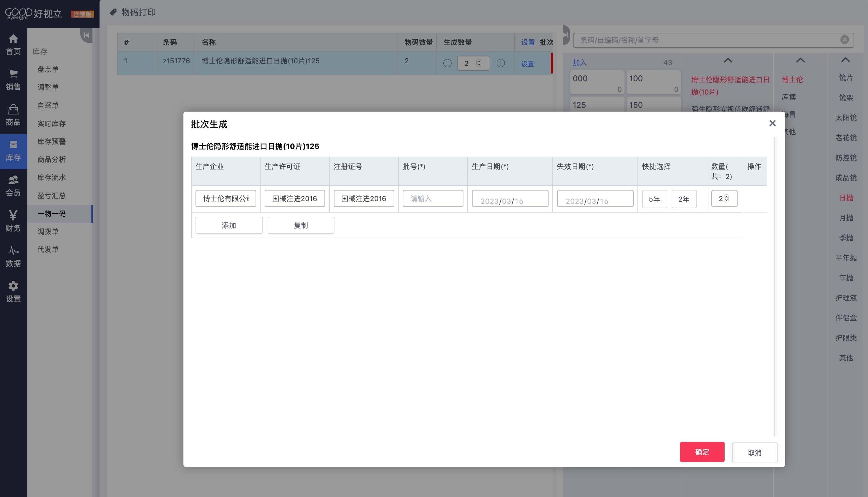The image size is (868, 497).
Task: Select the 半年抛 category
Action: pyautogui.click(x=846, y=258)
